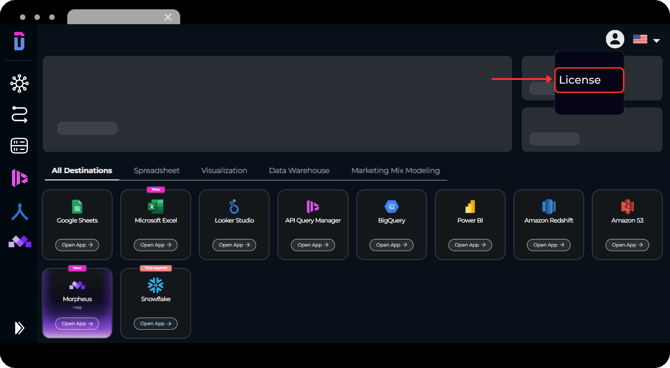Switch to the Visualization tab
This screenshot has width=670, height=368.
(224, 171)
